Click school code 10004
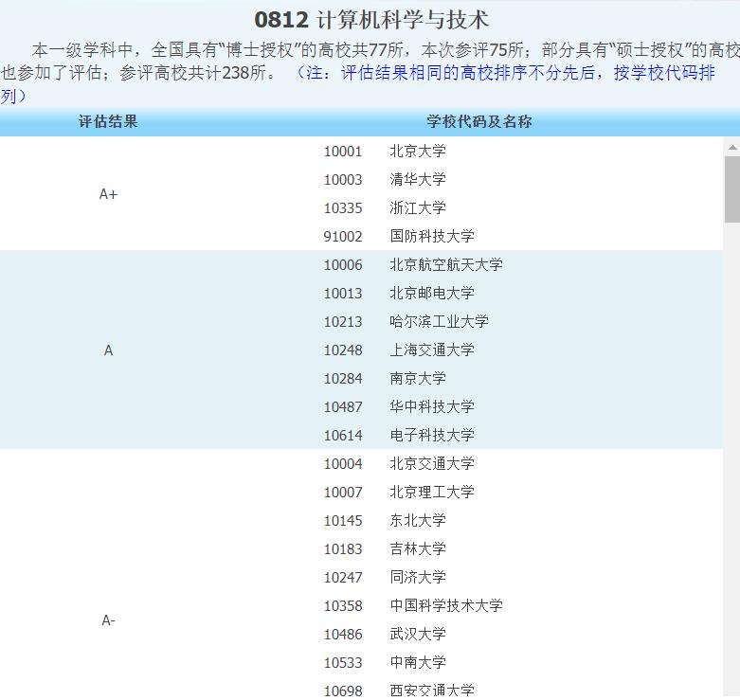 pyautogui.click(x=343, y=464)
